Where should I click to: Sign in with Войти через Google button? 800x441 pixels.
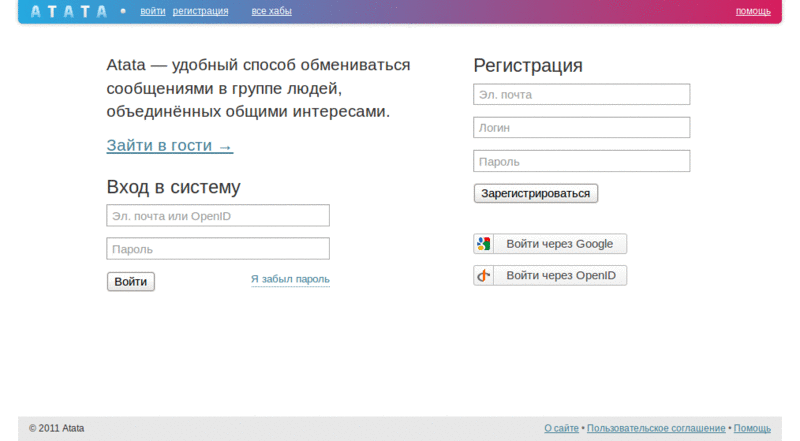(x=550, y=244)
